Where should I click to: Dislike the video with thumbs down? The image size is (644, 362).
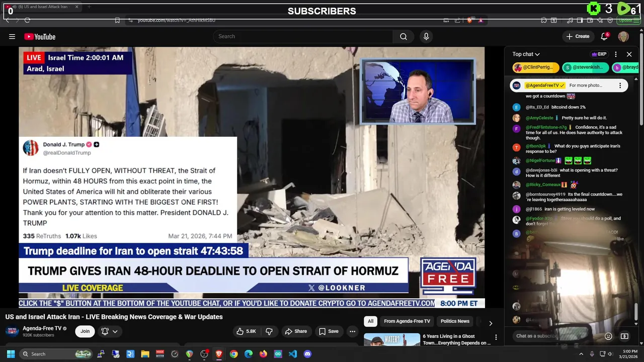click(x=269, y=331)
